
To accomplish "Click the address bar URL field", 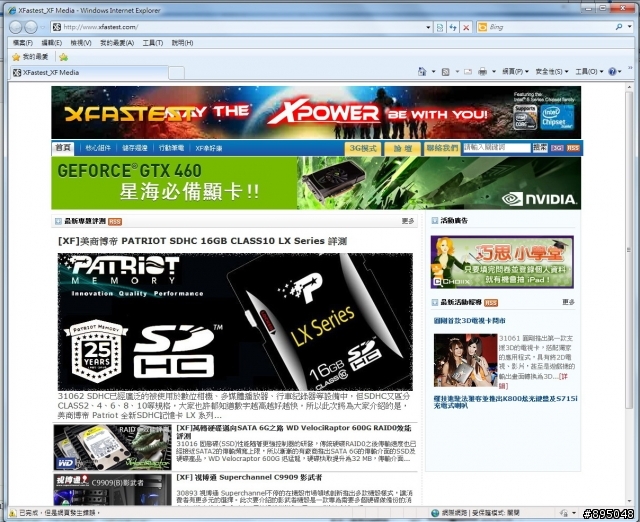I will click(241, 27).
